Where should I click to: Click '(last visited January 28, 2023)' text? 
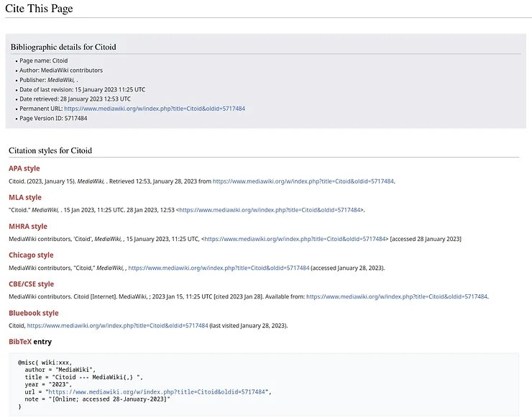(x=249, y=326)
